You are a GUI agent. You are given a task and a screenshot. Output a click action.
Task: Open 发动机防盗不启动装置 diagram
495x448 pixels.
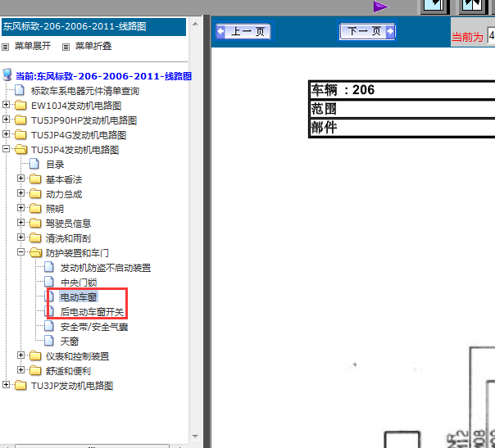(x=106, y=268)
